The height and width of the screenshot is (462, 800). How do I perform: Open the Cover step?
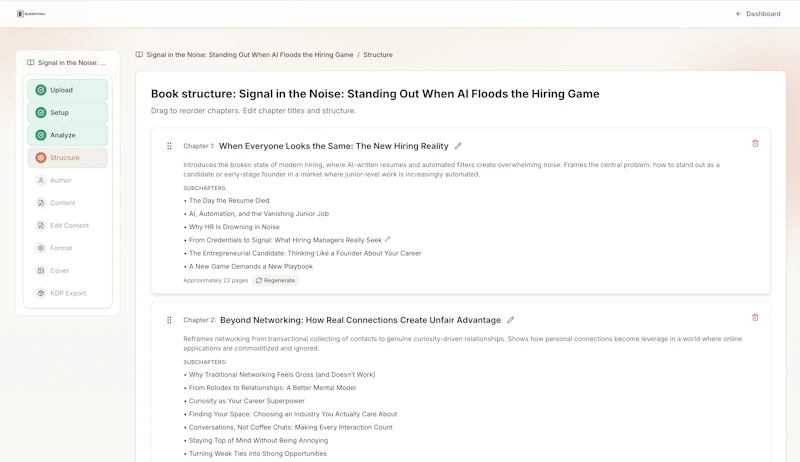(67, 270)
